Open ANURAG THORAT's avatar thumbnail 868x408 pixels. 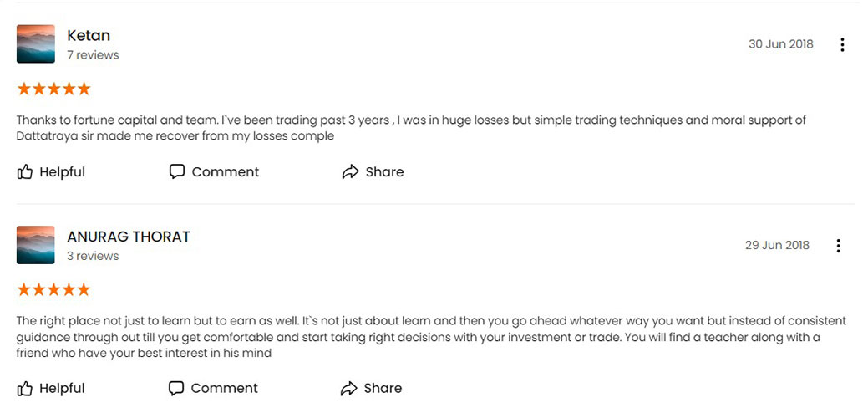coord(36,244)
